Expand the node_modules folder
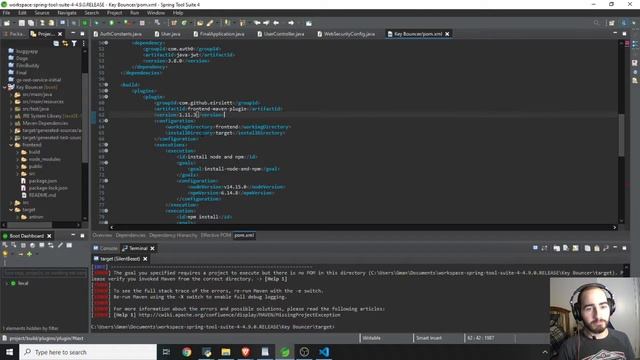The width and height of the screenshot is (640, 360). pos(18,160)
